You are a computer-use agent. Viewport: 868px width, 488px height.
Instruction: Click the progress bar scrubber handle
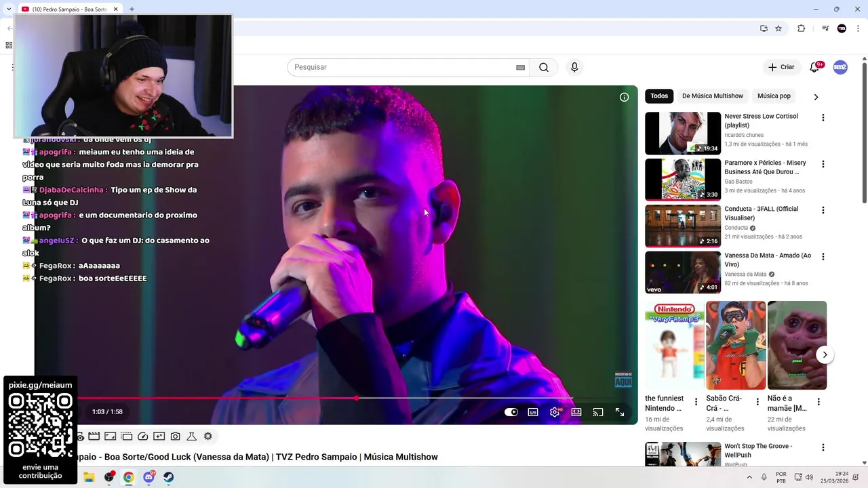[357, 398]
